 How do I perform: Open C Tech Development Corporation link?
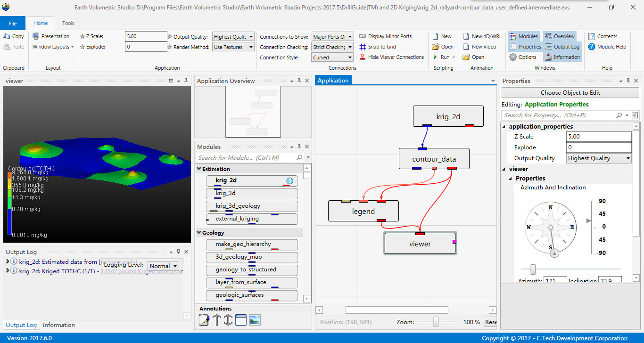pyautogui.click(x=582, y=338)
